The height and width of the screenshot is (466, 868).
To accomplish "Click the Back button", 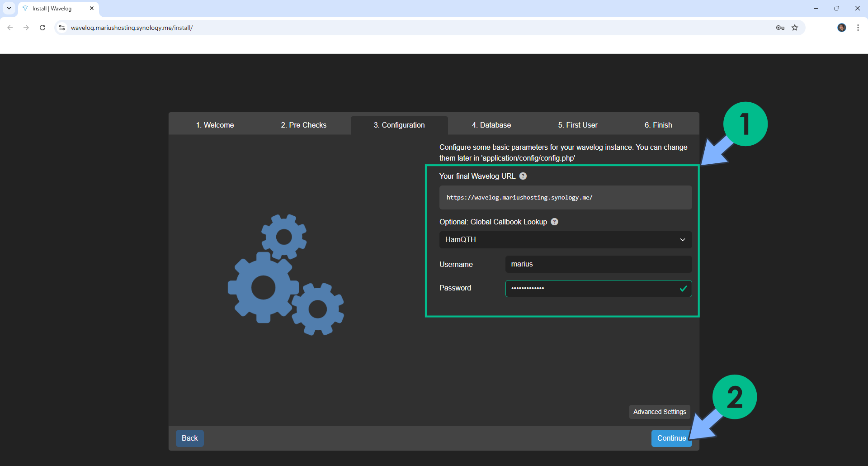I will (189, 438).
